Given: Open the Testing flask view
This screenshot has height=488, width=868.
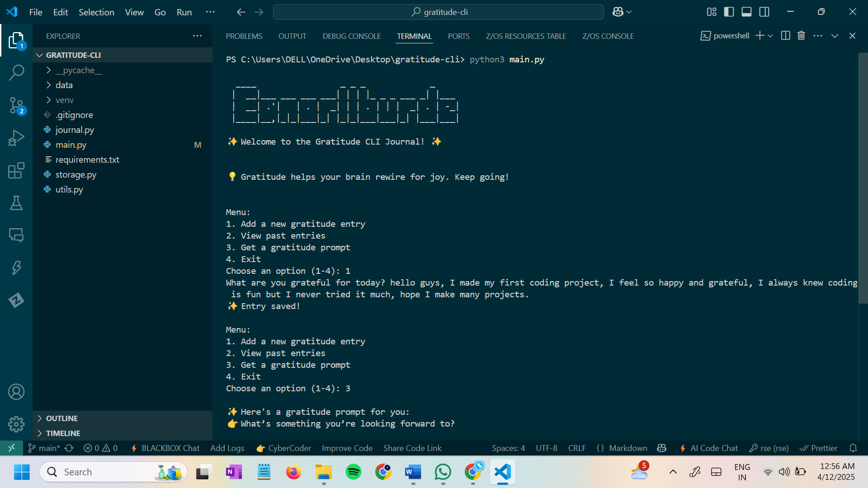Looking at the screenshot, I should coord(16,203).
